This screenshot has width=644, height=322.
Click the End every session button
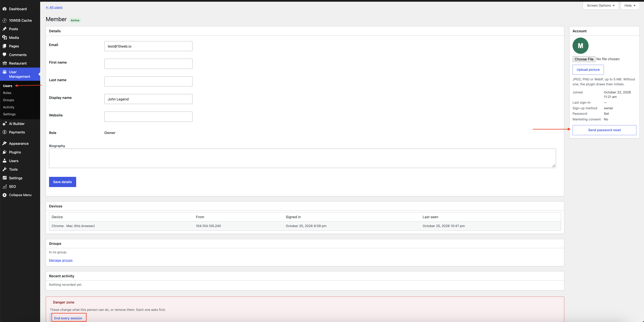[68, 318]
